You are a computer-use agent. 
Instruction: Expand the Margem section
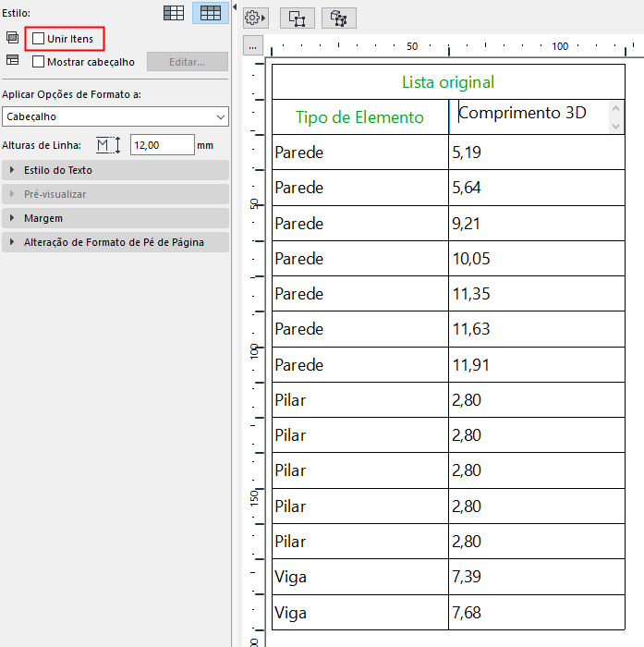pos(115,218)
